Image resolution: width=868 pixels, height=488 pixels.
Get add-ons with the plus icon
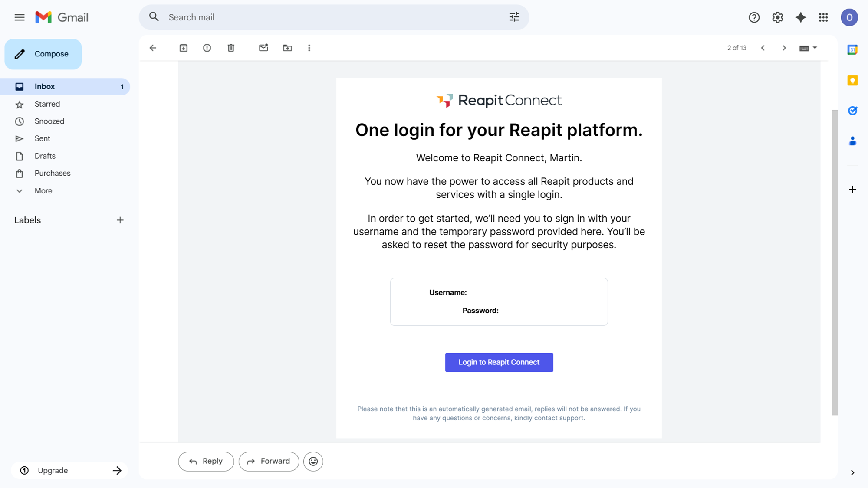(852, 189)
